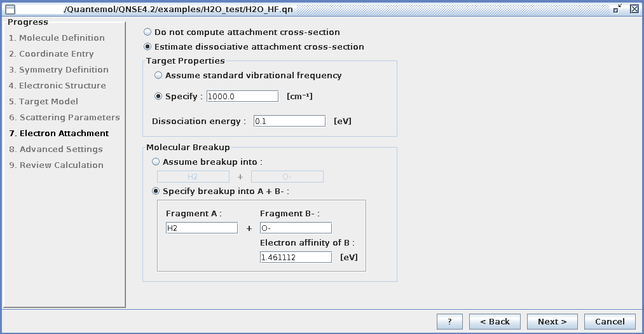Open the window menu icon in title bar
This screenshot has width=644, height=334.
[10, 8]
